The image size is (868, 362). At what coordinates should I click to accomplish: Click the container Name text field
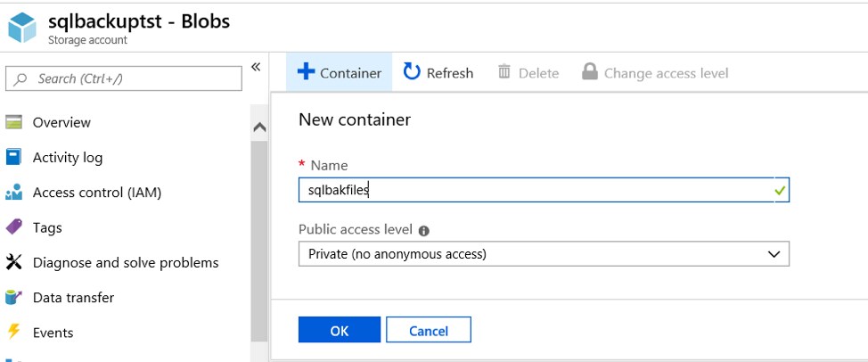tap(535, 190)
